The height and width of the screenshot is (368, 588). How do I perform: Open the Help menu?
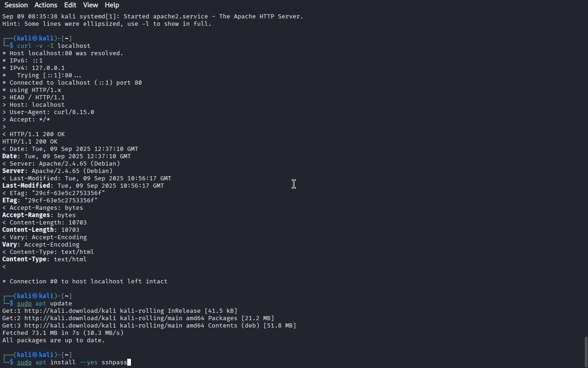click(x=112, y=5)
